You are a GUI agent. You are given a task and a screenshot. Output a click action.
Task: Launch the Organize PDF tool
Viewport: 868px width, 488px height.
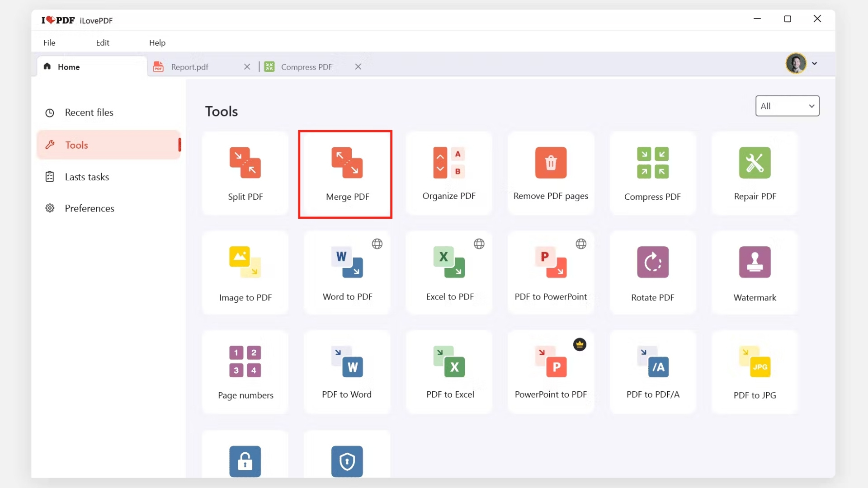(448, 173)
